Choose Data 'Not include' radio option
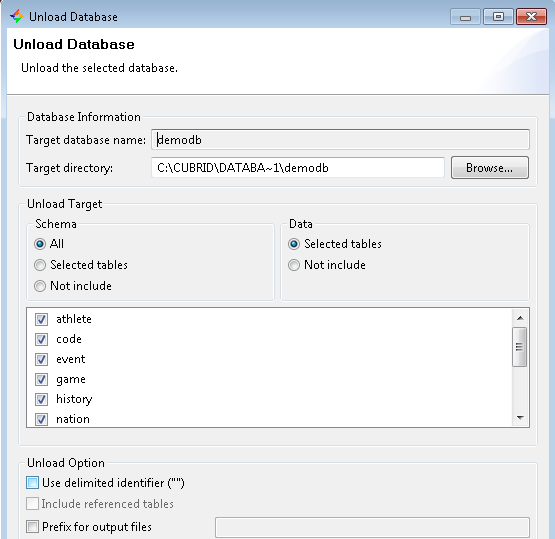This screenshot has width=555, height=539. click(x=294, y=265)
